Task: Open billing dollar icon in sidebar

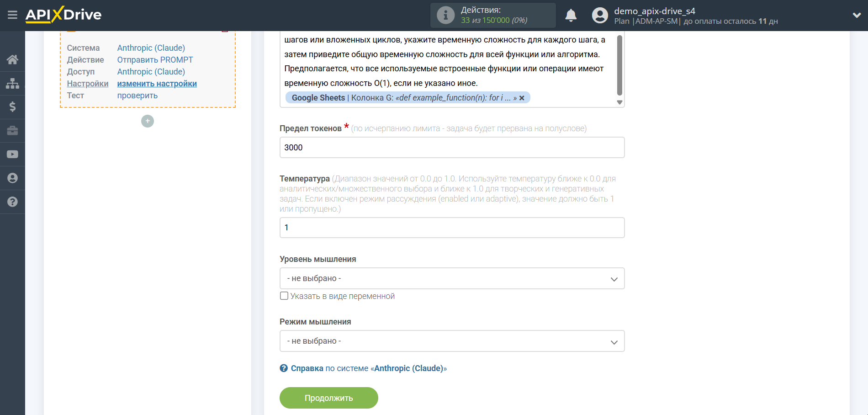Action: tap(12, 107)
